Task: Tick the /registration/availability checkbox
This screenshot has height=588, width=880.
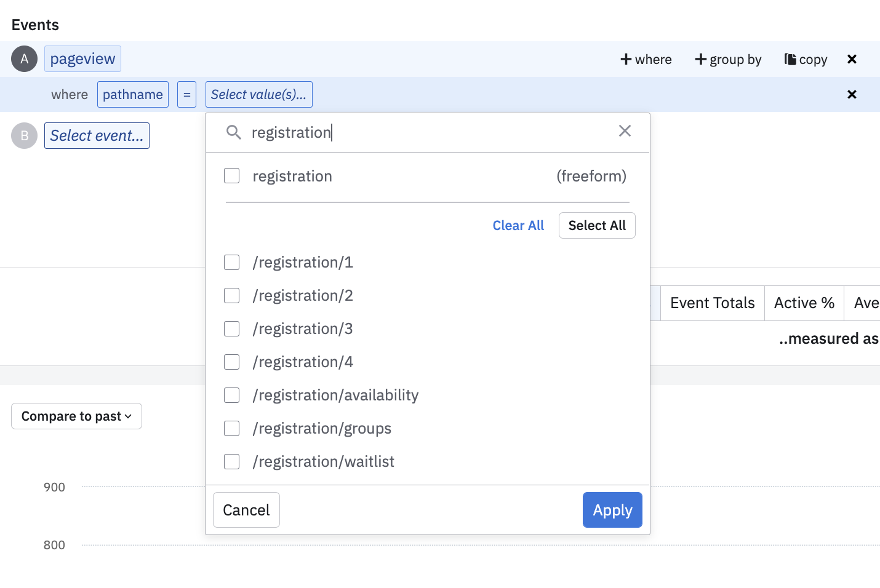Action: (x=232, y=395)
